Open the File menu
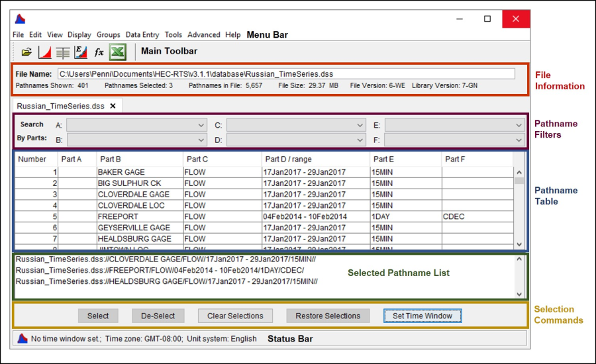Image resolution: width=596 pixels, height=364 pixels. (x=19, y=34)
